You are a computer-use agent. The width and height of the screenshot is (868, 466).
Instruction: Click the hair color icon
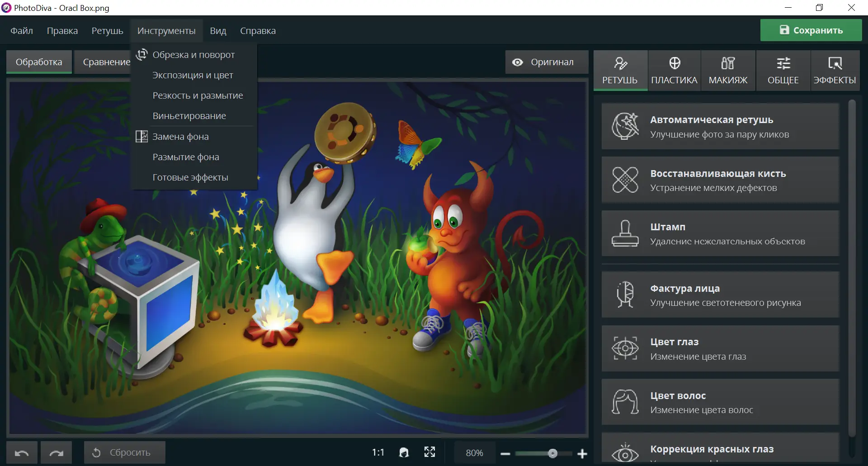625,402
